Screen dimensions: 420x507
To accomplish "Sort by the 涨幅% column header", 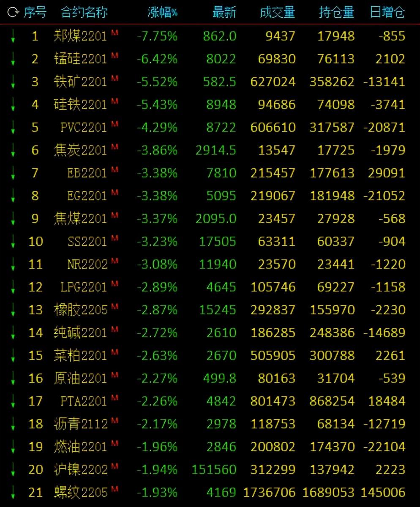I will (x=162, y=12).
